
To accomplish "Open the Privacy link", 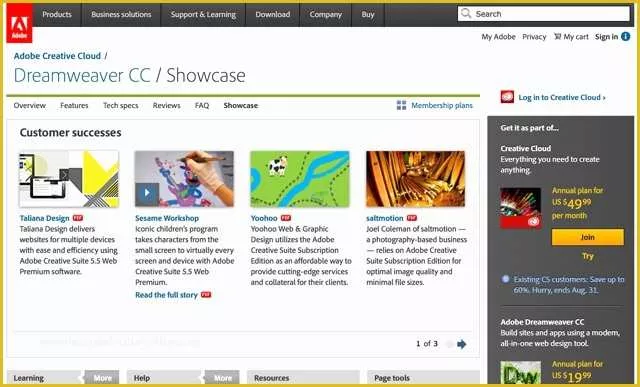I will click(534, 37).
